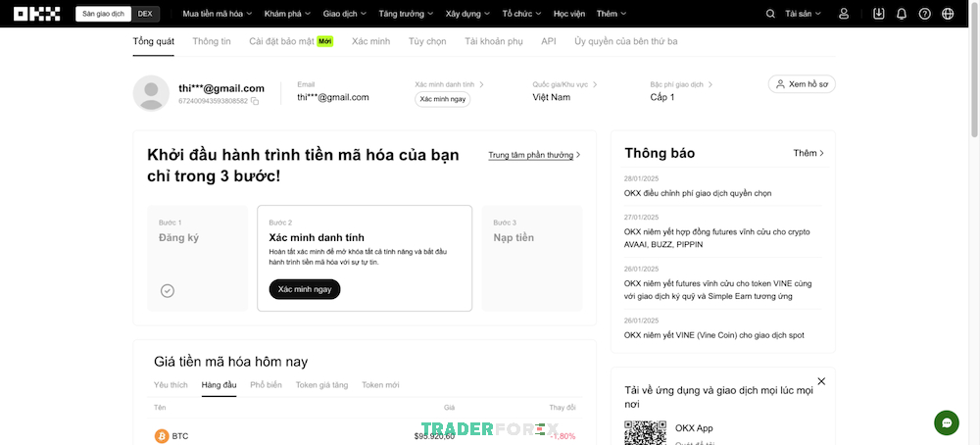This screenshot has height=445, width=980.
Task: Expand Tăng trưởng menu
Action: [x=407, y=14]
